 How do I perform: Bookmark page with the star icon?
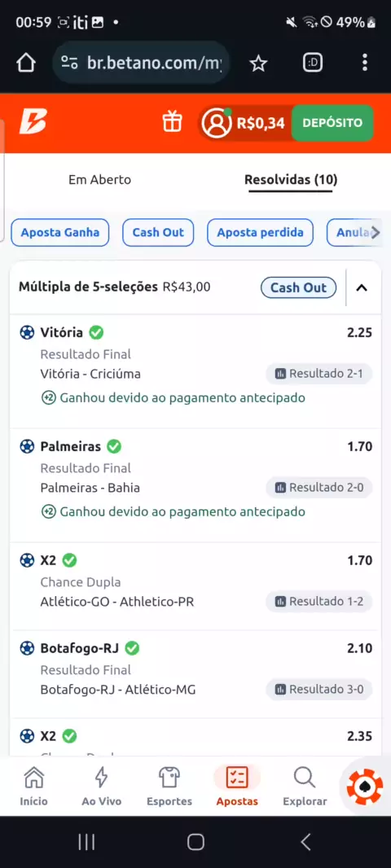(x=258, y=64)
